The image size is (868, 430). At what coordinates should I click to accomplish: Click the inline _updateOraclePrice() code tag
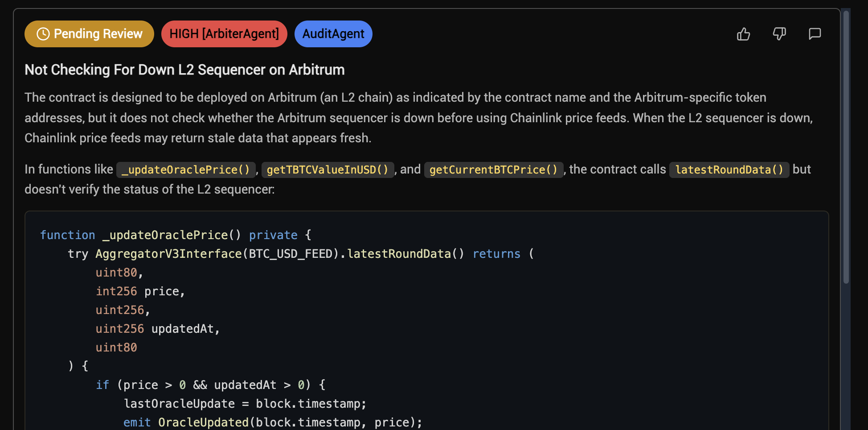click(186, 170)
